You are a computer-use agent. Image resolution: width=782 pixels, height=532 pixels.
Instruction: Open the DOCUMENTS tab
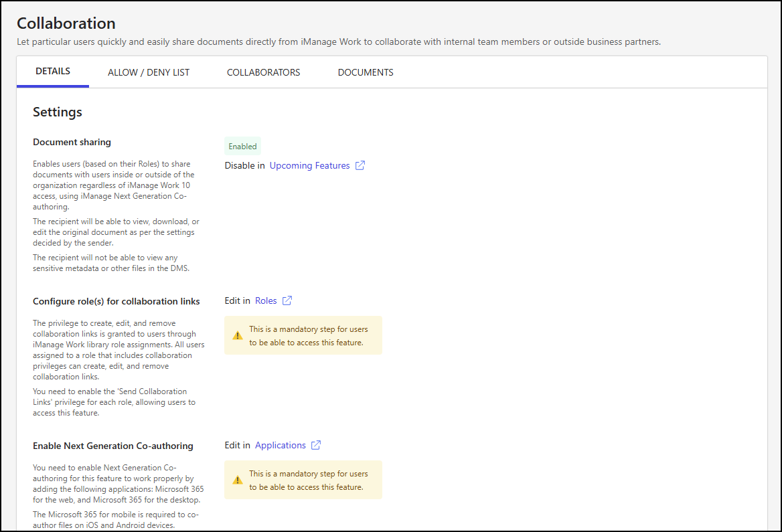[365, 72]
